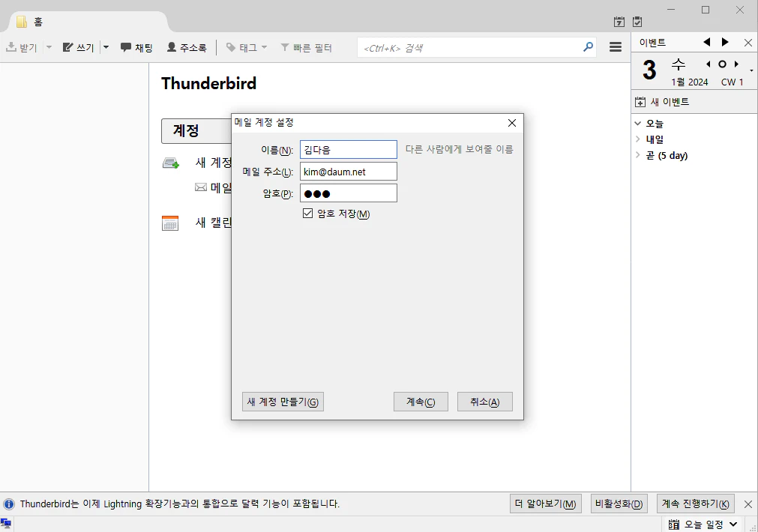Screen dimensions: 758x532
Task: Click the Thunderbird heading text
Action: pyautogui.click(x=209, y=83)
